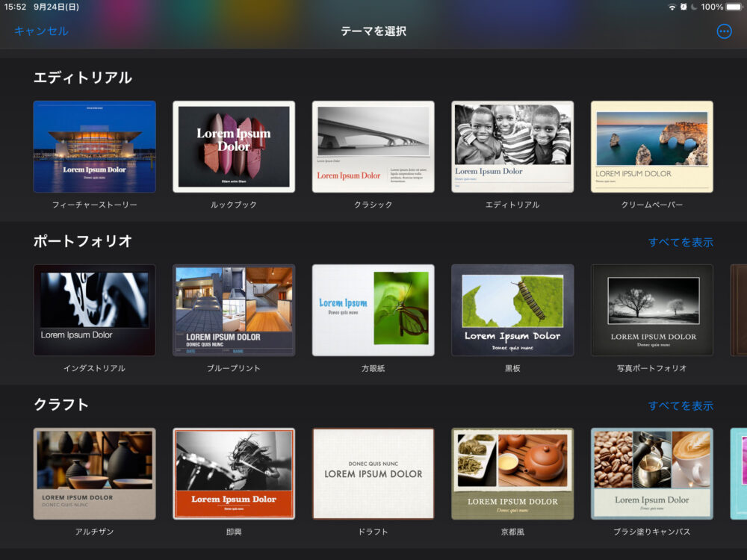Select the クラシック presentation theme
Screen dimensions: 747x560
click(x=373, y=147)
